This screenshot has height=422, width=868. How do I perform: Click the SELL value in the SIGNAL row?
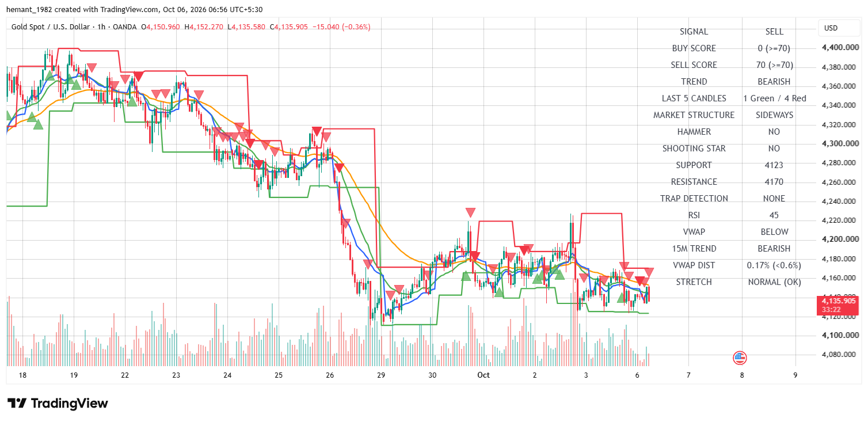click(774, 32)
